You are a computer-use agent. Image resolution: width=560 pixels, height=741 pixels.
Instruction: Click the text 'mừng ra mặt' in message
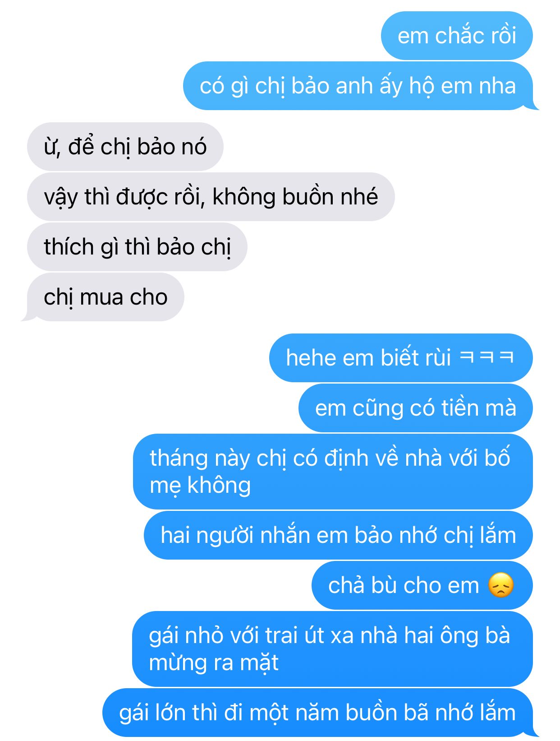click(214, 663)
